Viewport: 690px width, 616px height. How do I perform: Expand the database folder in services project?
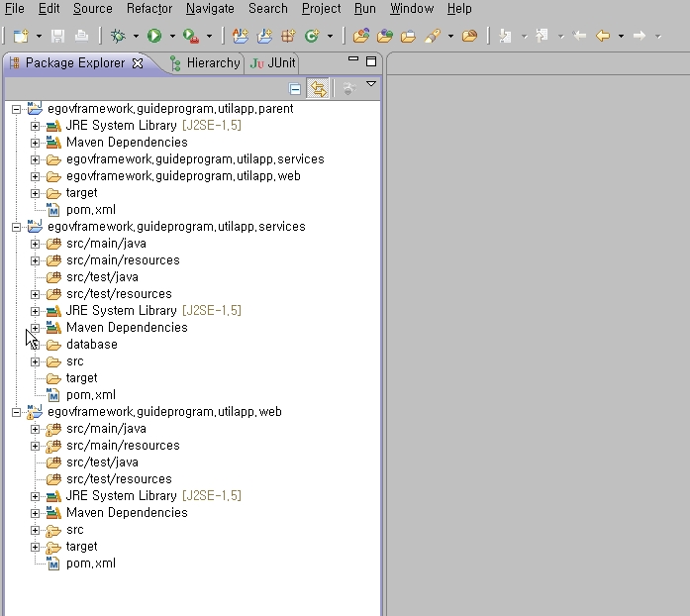point(36,345)
